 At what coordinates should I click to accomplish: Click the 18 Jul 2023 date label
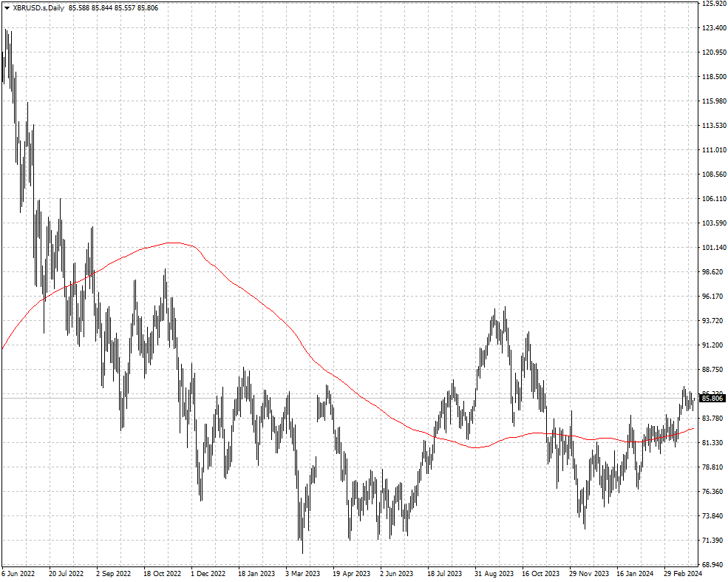[x=444, y=574]
